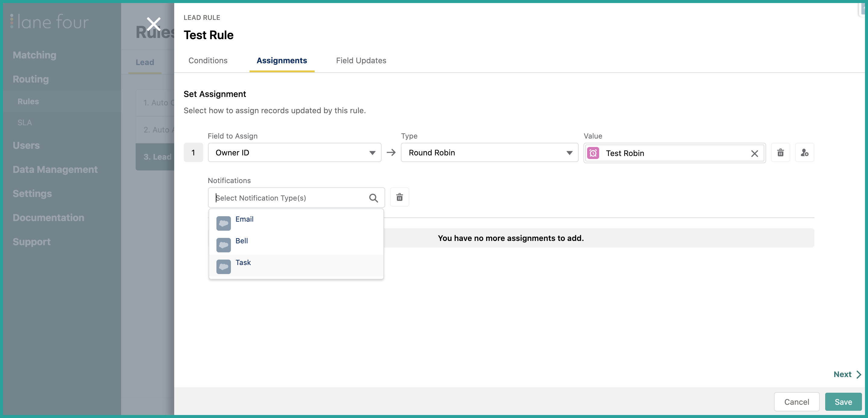
Task: Open SLA in the sidebar
Action: pos(25,123)
